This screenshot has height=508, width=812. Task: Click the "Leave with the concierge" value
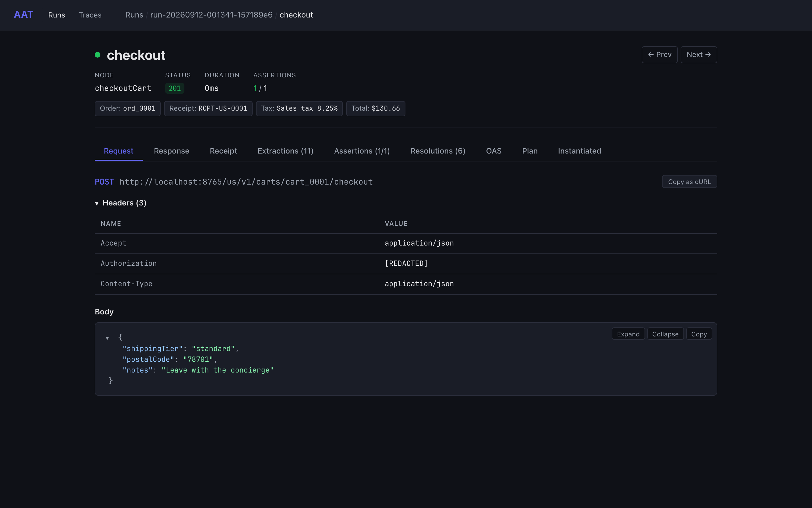coord(217,370)
